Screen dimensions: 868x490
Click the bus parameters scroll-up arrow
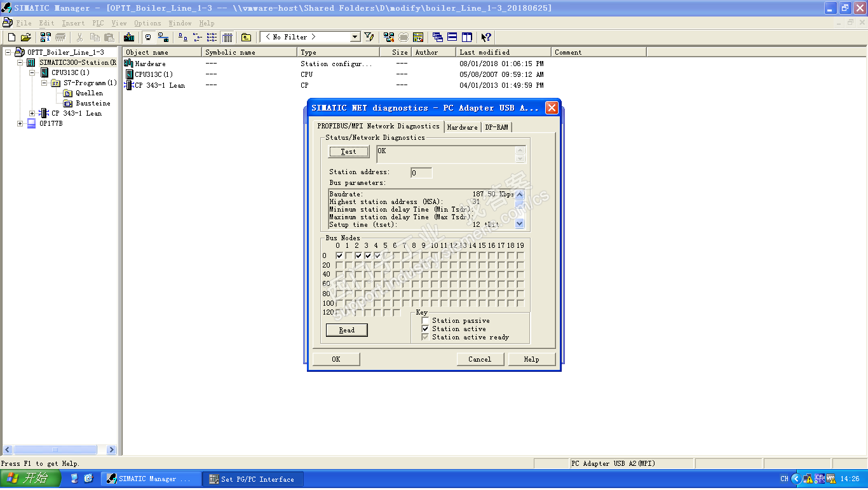[520, 194]
